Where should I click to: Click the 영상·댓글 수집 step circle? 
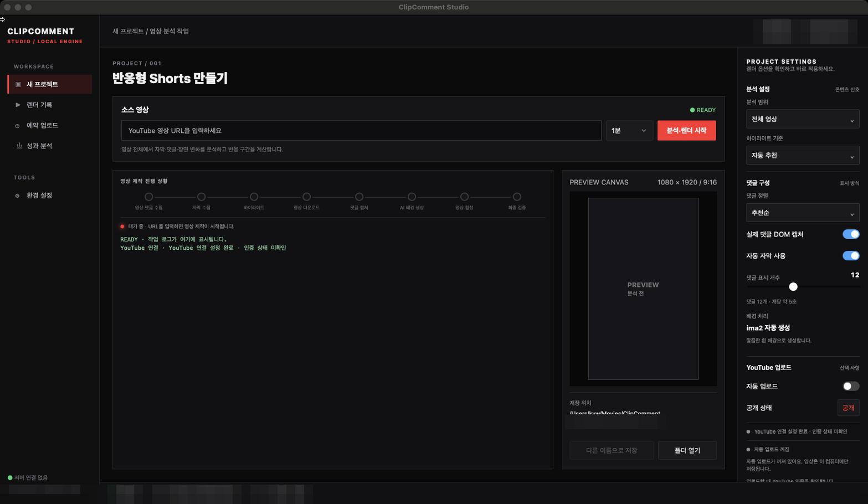[x=148, y=197]
